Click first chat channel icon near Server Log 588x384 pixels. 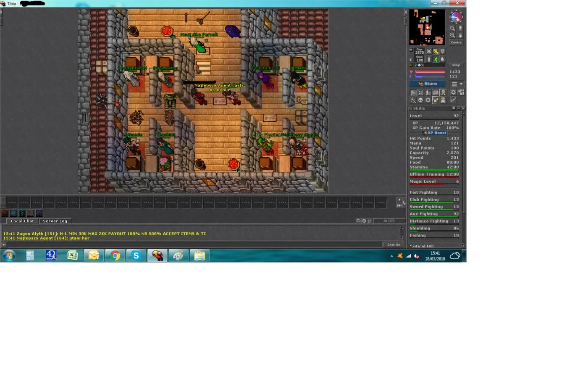tap(359, 221)
